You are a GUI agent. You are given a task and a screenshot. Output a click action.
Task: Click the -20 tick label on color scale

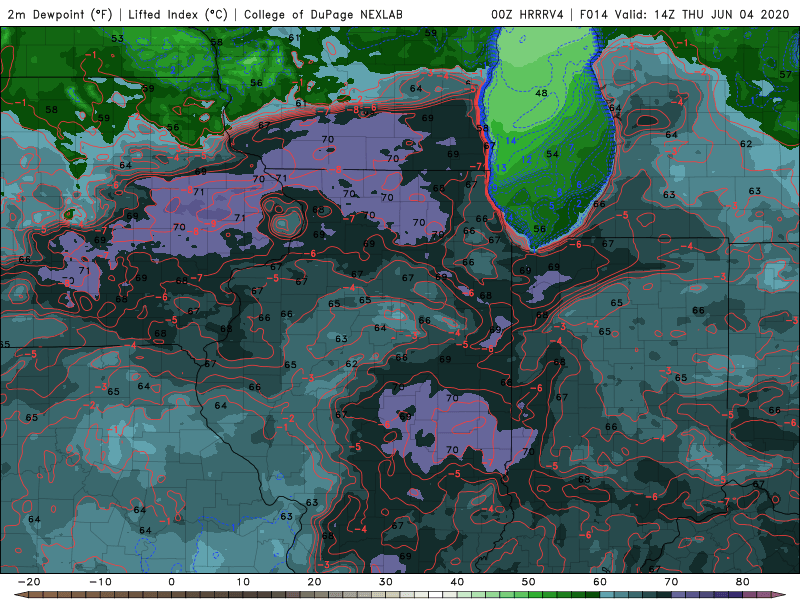click(x=29, y=582)
